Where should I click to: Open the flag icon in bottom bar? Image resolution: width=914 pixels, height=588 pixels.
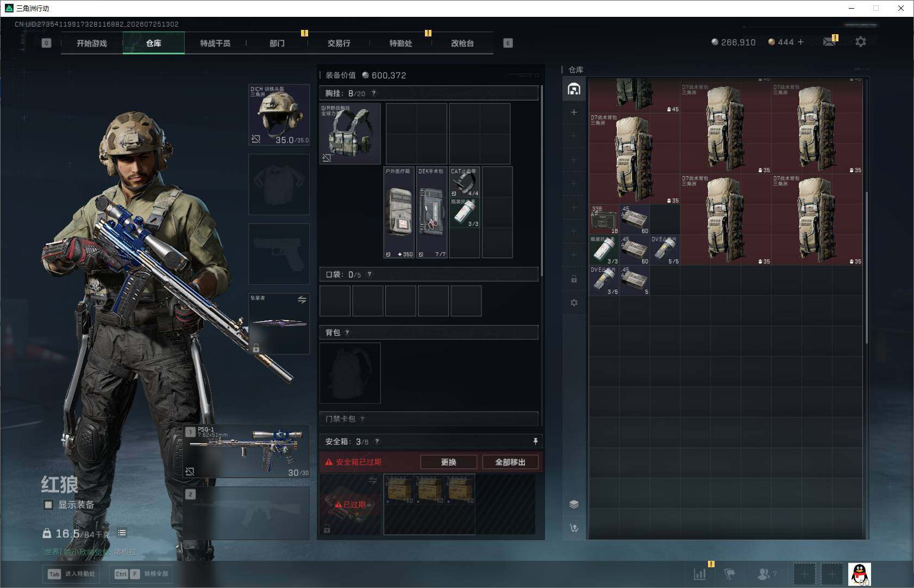tap(729, 574)
